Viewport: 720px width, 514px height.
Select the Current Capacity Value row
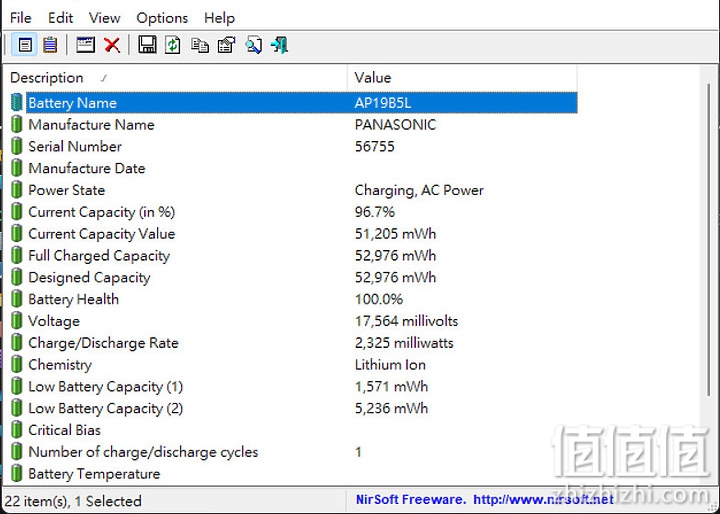[x=294, y=233]
